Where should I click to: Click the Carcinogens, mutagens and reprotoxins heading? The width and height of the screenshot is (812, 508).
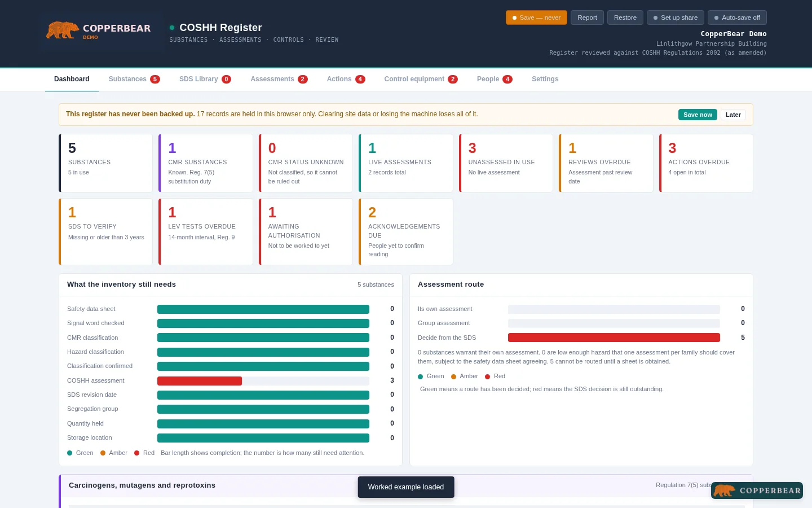142,485
